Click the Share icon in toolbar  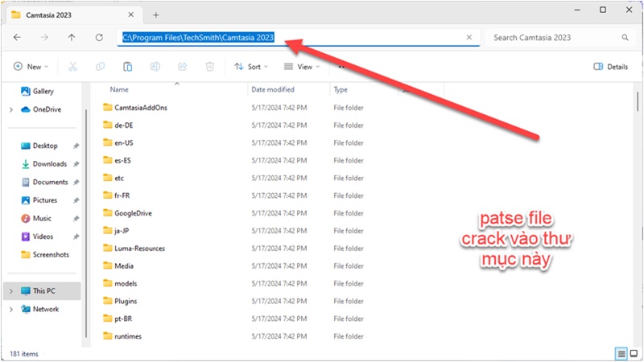(183, 67)
